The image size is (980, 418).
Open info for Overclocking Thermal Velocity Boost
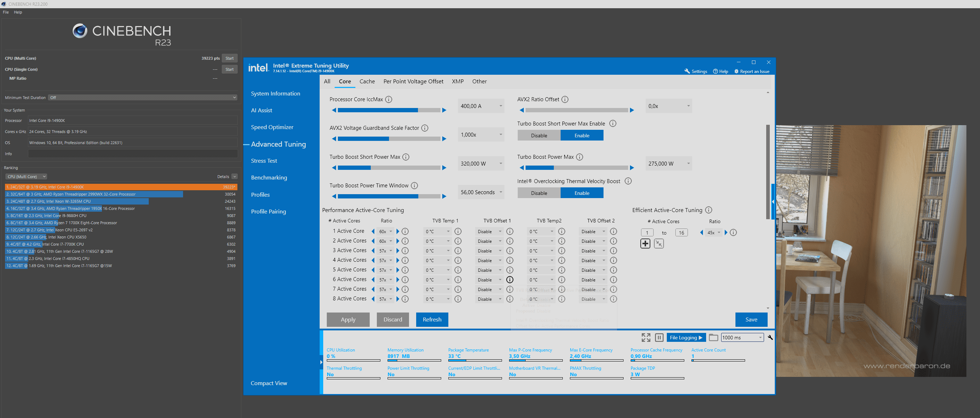coord(628,181)
